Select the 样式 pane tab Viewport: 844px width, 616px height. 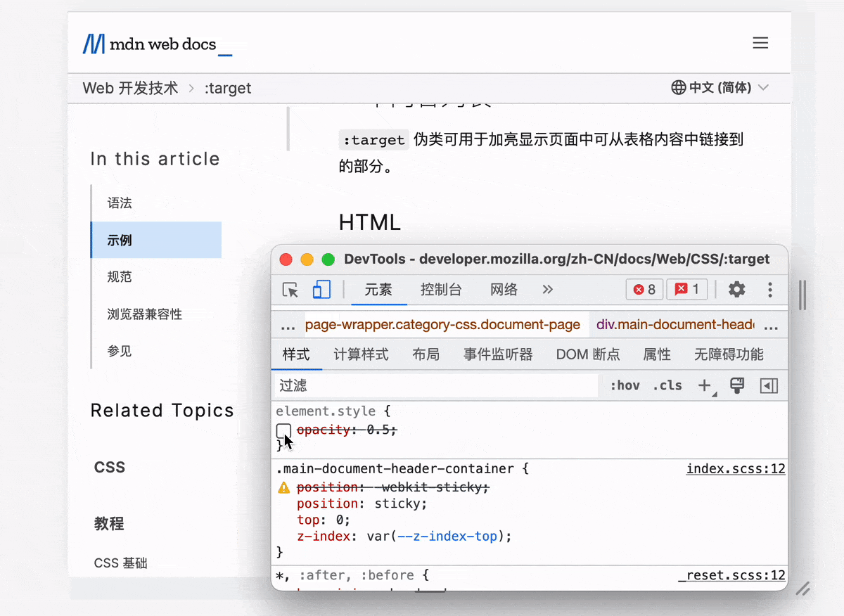(x=296, y=354)
